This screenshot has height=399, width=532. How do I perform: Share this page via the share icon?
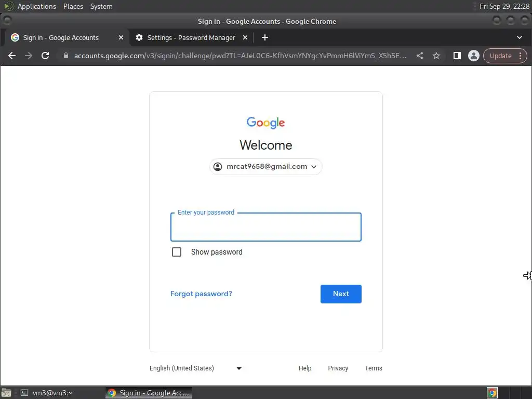tap(420, 56)
